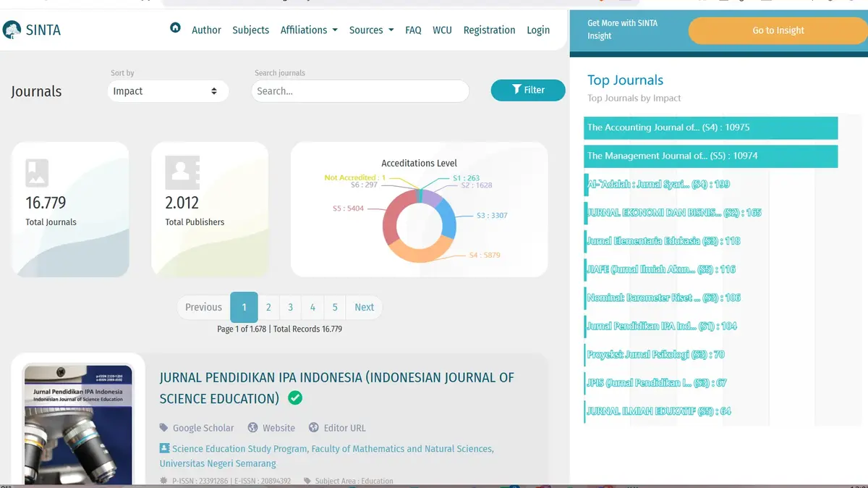Open the FAQ page
The height and width of the screenshot is (488, 868).
[x=413, y=30]
